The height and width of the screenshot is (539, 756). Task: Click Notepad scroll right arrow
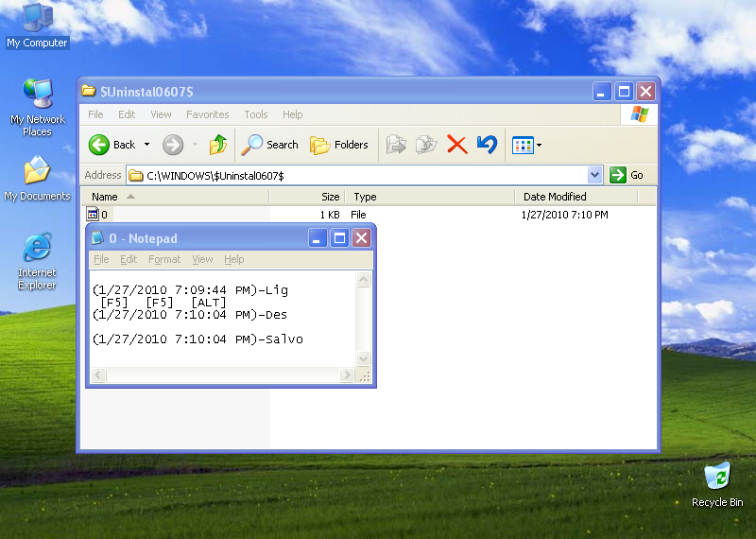(347, 374)
